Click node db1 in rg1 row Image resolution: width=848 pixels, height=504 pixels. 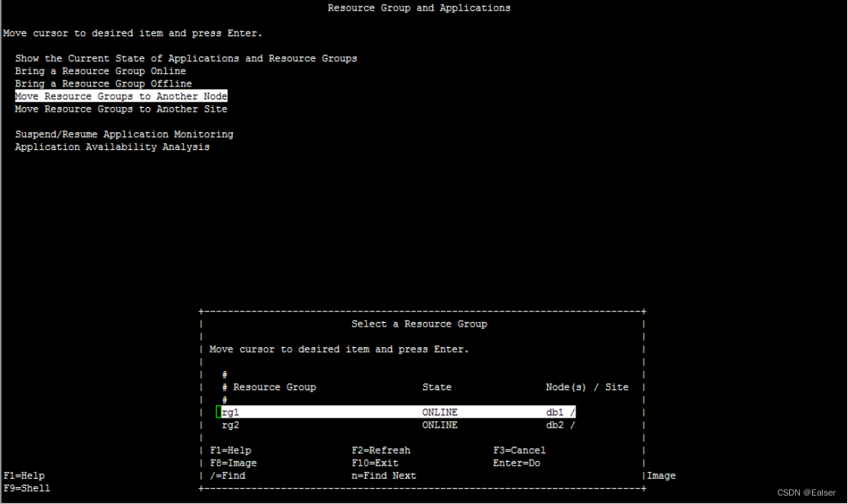554,412
